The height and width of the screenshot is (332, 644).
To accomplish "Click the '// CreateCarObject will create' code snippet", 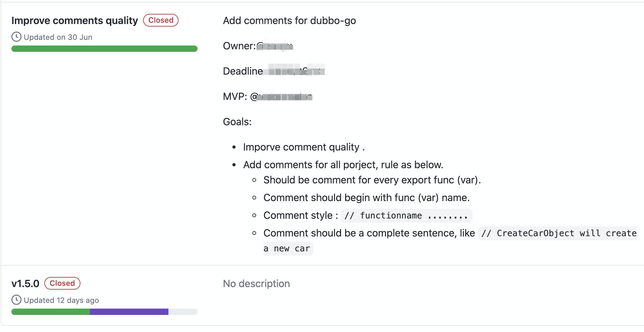I will click(558, 233).
